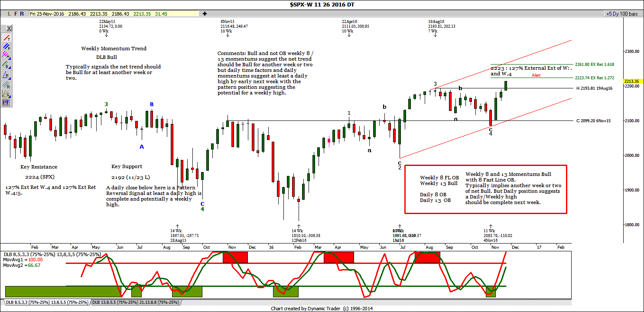The height and width of the screenshot is (312, 644).
Task: Select the Andrews pitchfork (A) tool
Action: click(x=6, y=55)
